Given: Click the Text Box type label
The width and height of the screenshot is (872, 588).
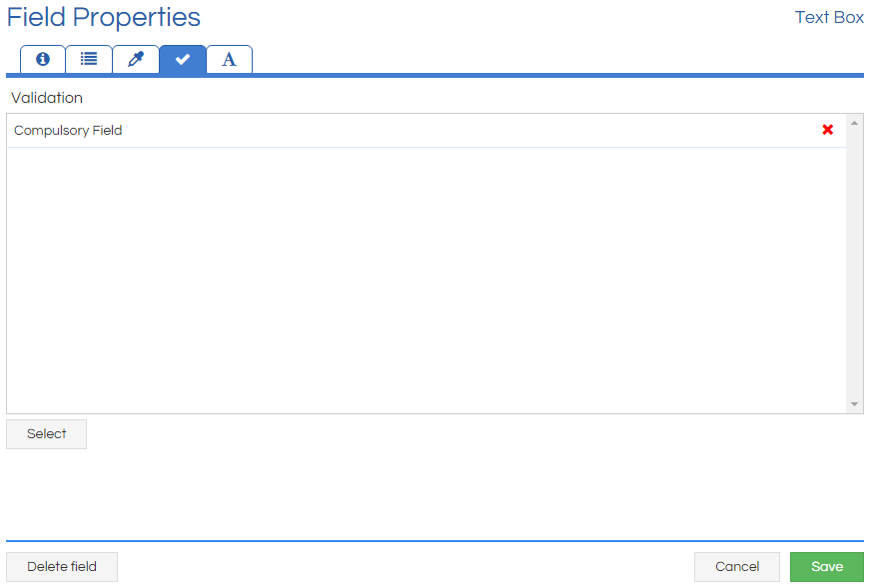Looking at the screenshot, I should pyautogui.click(x=829, y=17).
